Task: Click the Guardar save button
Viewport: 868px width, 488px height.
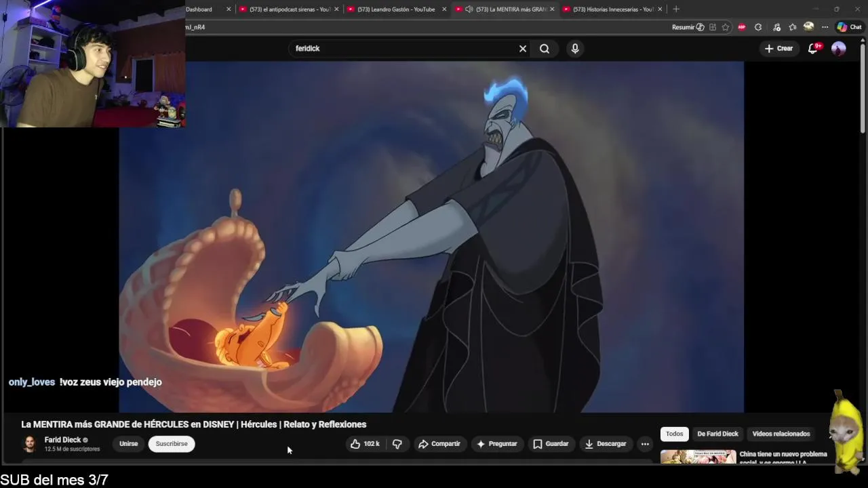Action: pos(551,444)
